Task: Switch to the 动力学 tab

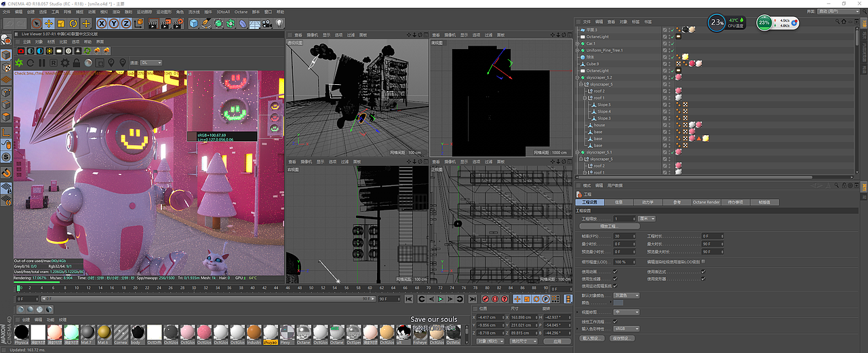Action: tap(648, 202)
